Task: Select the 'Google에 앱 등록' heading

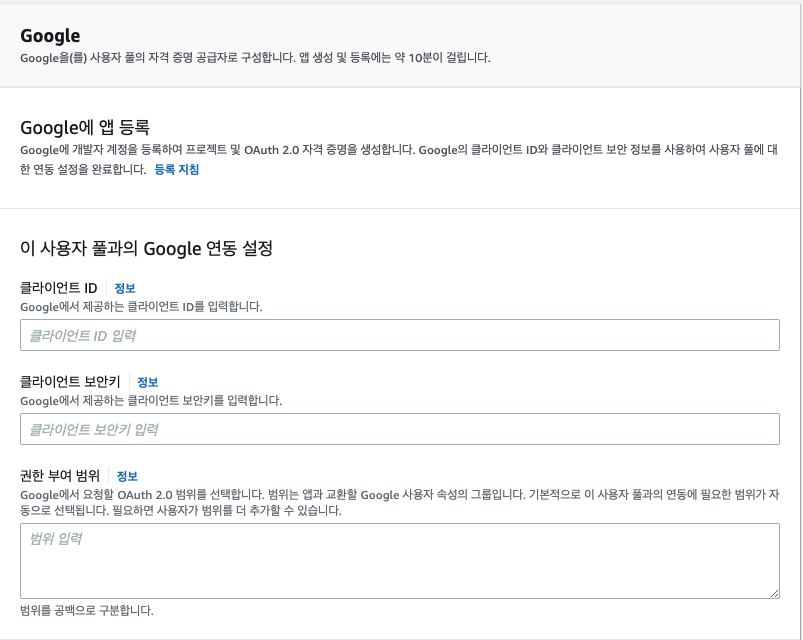Action: 85,127
